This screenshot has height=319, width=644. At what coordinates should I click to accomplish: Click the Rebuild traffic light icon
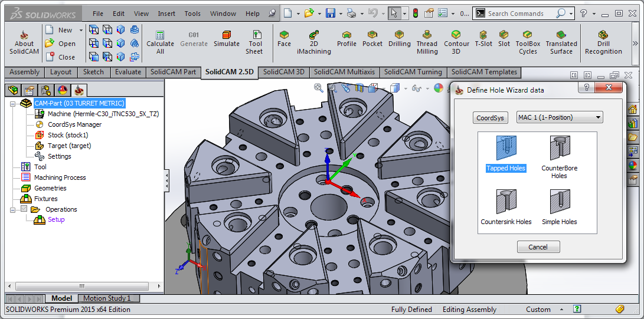click(415, 14)
